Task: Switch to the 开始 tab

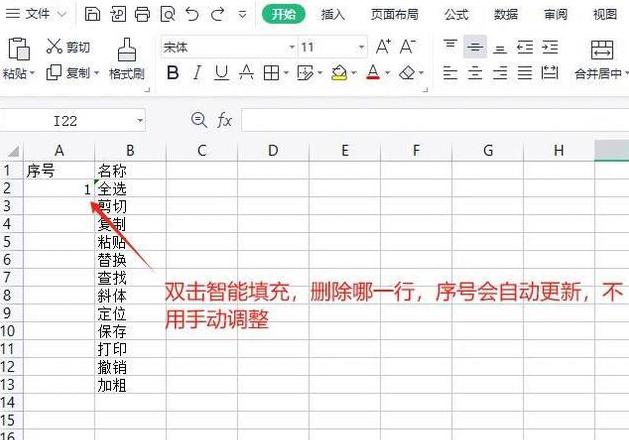Action: click(283, 14)
